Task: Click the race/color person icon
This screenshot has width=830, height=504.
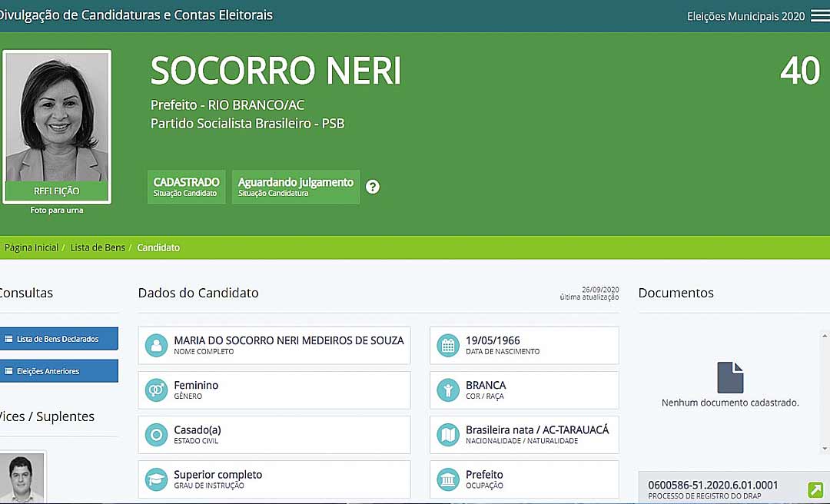Action: [x=448, y=390]
